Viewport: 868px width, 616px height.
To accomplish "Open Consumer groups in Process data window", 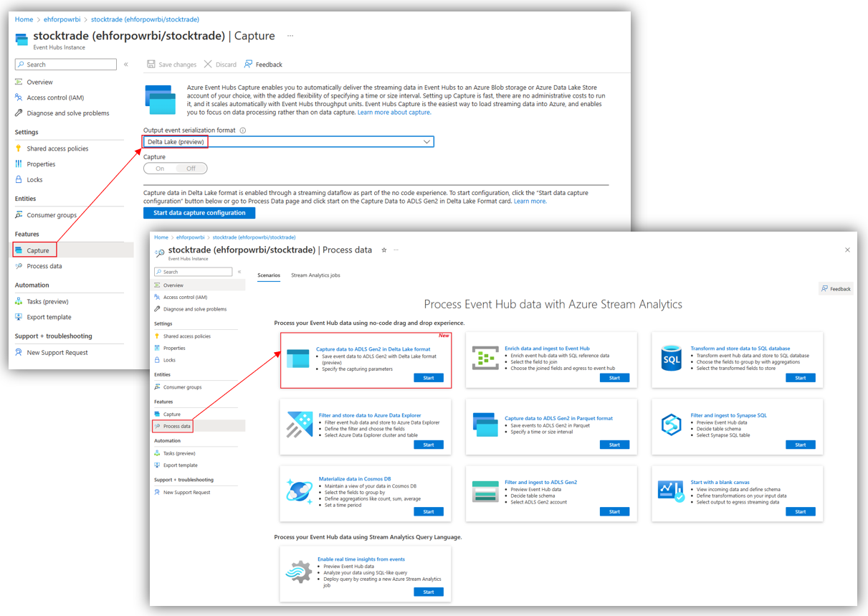I will coord(182,387).
